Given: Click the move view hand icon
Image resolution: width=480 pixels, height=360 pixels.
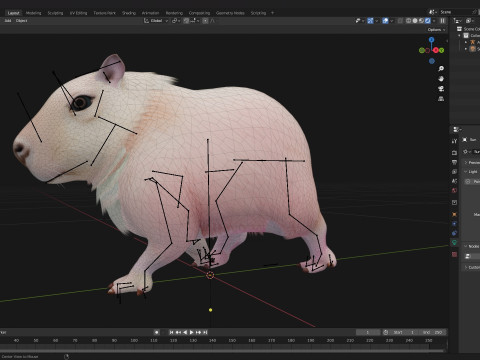Looking at the screenshot, I should click(441, 79).
